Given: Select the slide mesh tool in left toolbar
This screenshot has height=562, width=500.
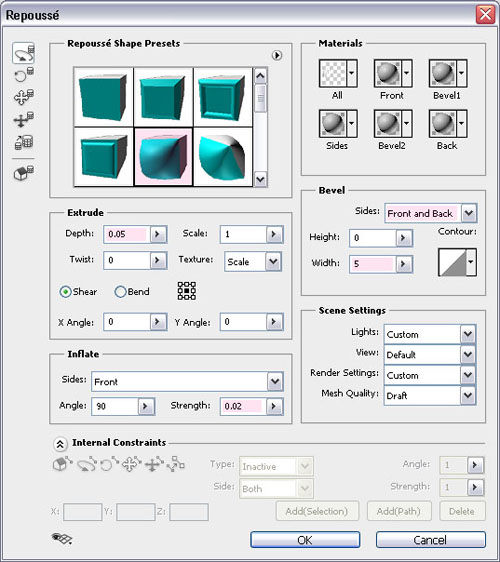Looking at the screenshot, I should 24,120.
